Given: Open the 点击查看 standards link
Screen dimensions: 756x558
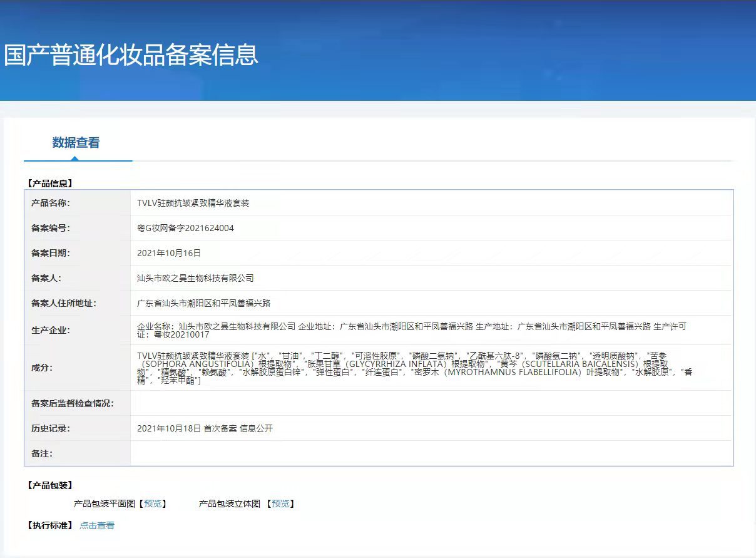Looking at the screenshot, I should click(97, 525).
